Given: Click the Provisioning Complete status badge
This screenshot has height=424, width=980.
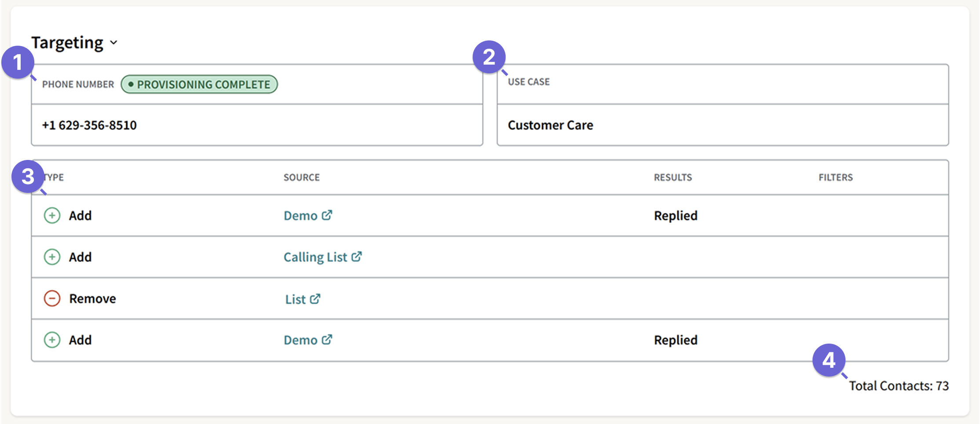Looking at the screenshot, I should [x=199, y=84].
